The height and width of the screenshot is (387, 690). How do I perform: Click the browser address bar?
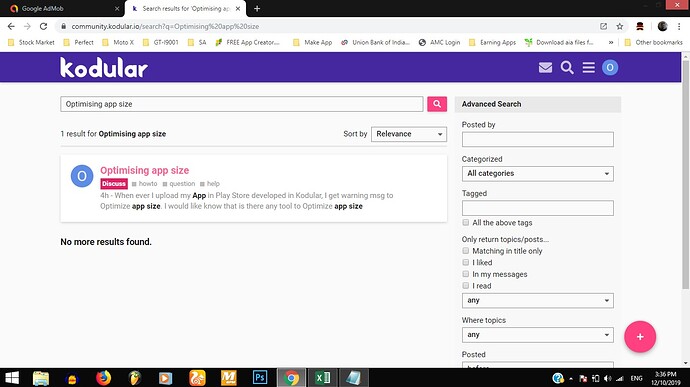click(326, 26)
